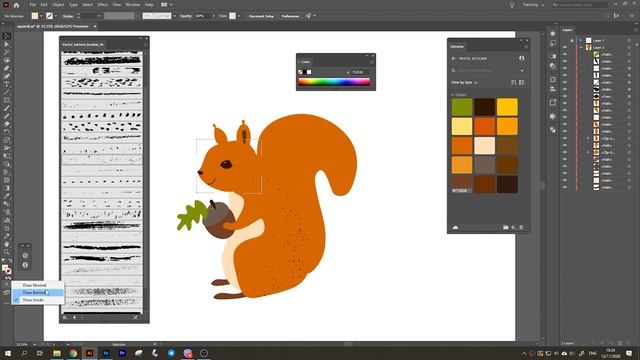Open Photoshop from the taskbar

pos(106,353)
